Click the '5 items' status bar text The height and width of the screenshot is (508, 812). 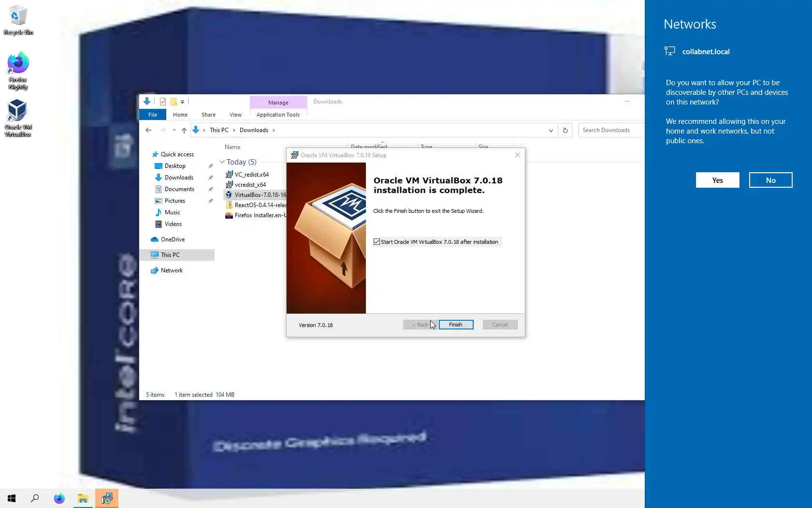tap(155, 395)
